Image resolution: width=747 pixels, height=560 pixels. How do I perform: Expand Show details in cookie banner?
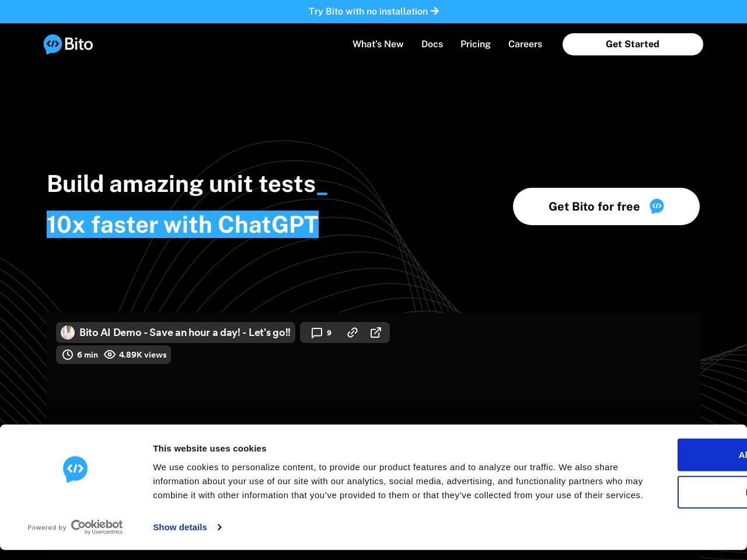(187, 527)
